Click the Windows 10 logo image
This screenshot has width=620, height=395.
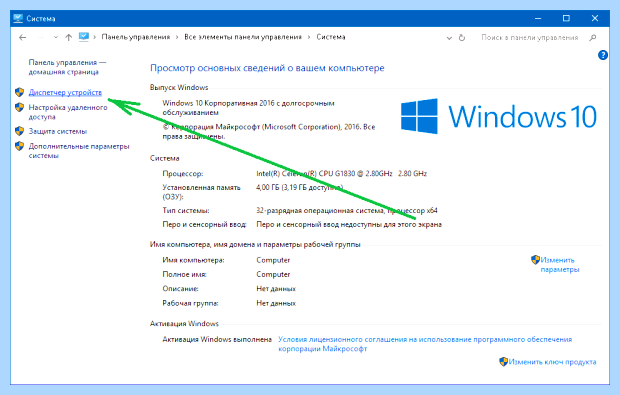[x=499, y=116]
